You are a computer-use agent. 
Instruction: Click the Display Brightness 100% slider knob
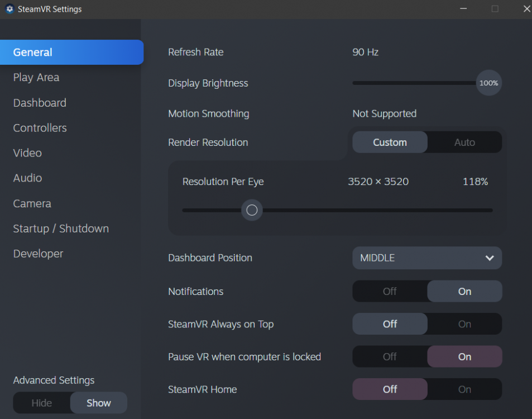pyautogui.click(x=488, y=83)
